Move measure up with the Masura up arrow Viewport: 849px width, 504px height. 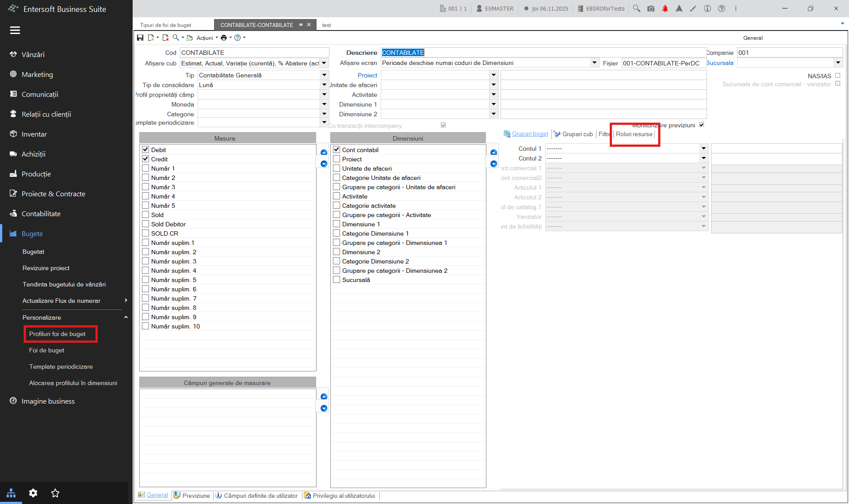click(324, 152)
